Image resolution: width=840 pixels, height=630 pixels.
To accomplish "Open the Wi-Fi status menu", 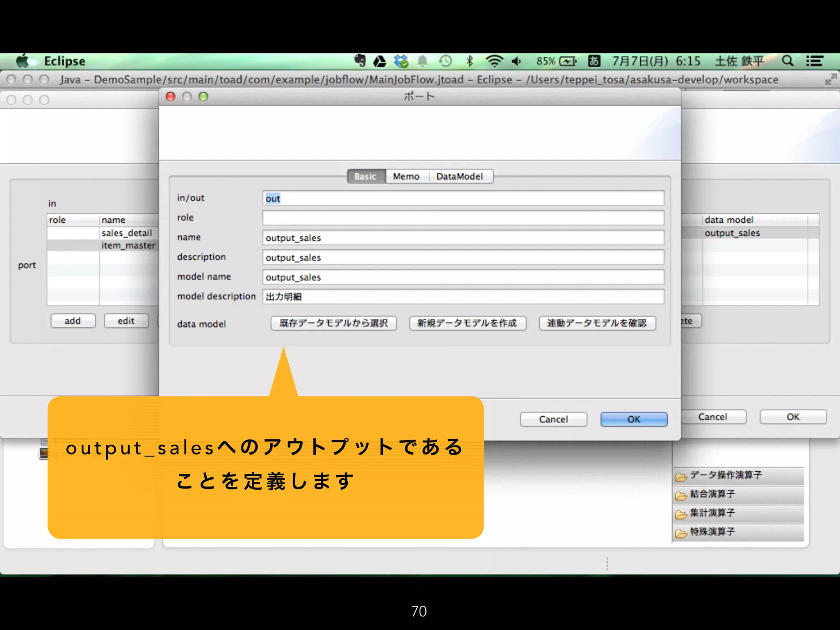I will click(494, 62).
